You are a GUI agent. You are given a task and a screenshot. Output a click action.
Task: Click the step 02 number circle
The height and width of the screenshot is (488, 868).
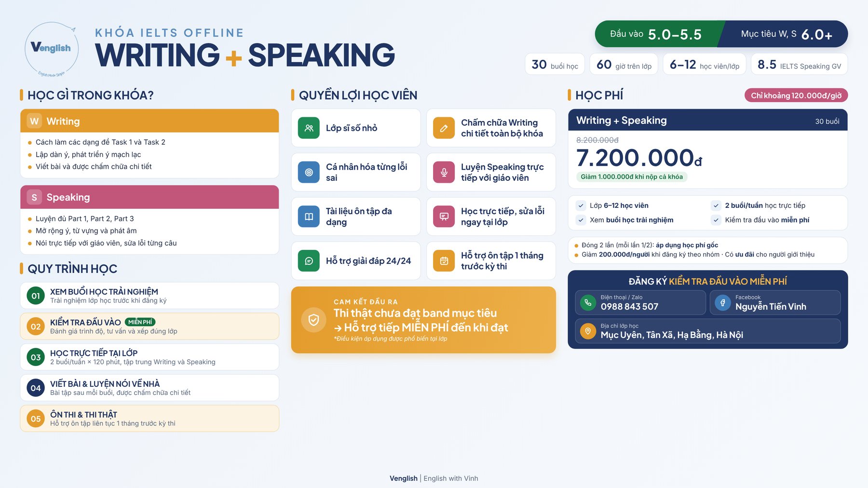tap(36, 326)
